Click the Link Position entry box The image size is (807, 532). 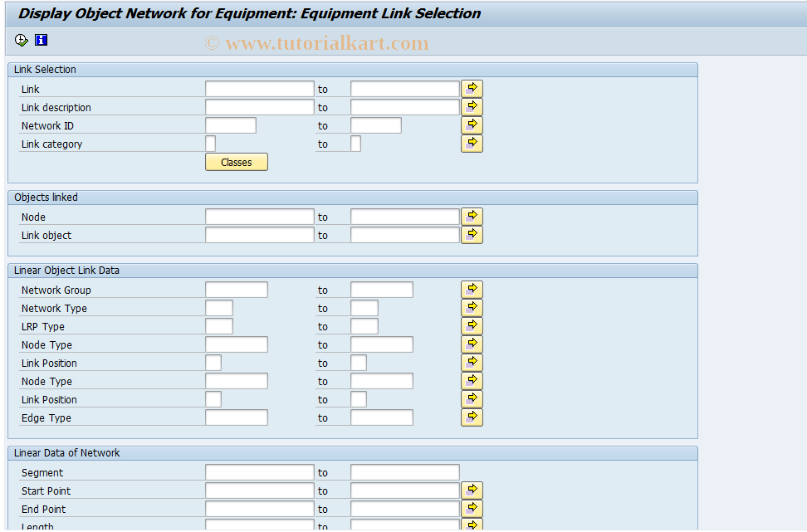click(x=213, y=362)
